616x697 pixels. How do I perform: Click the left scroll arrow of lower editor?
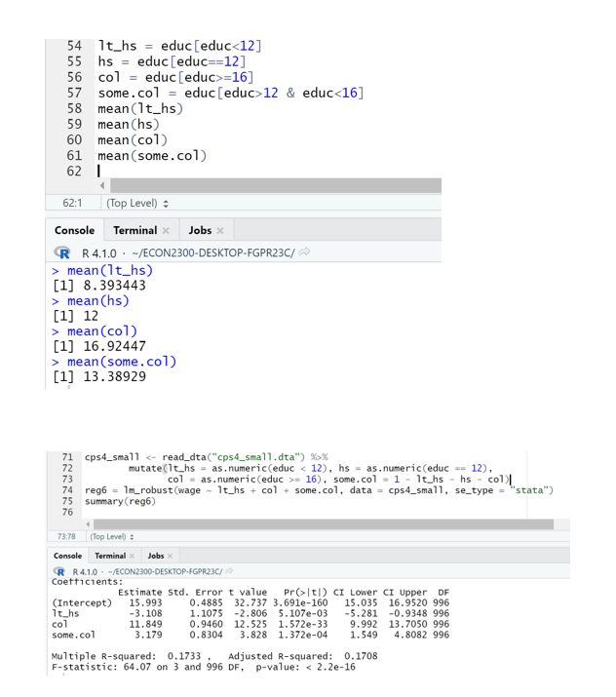[88, 524]
